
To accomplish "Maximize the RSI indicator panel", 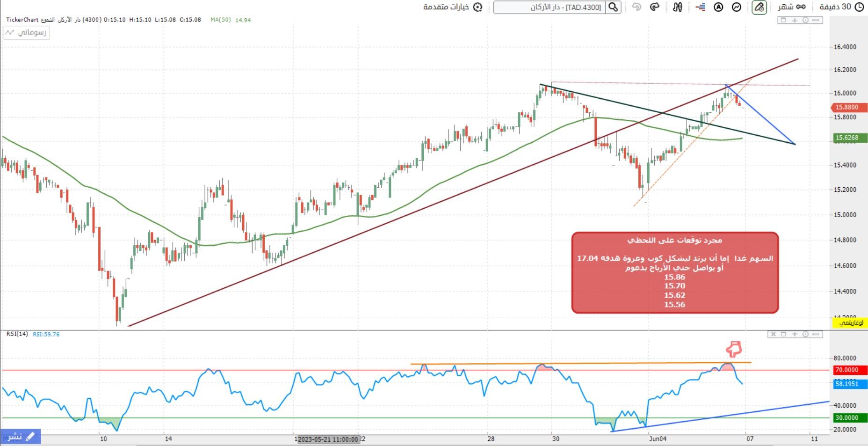I will point(783,334).
